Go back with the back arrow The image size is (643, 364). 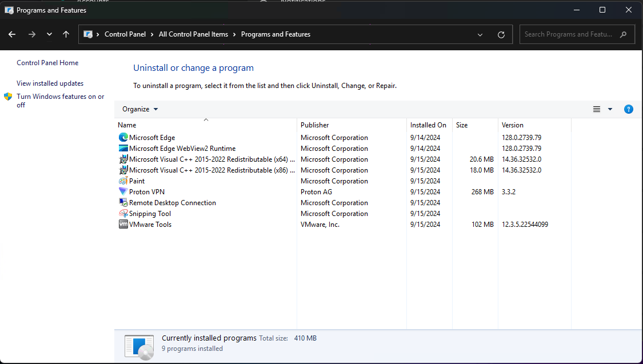12,34
